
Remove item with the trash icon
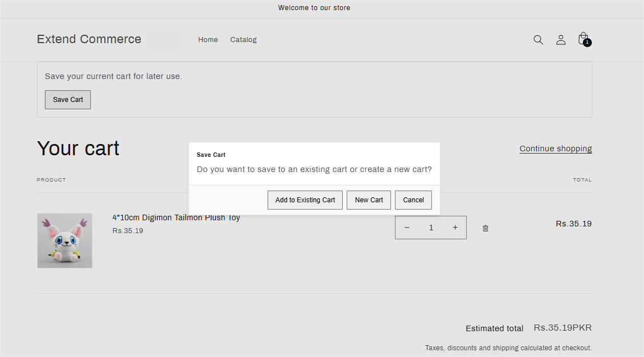coord(485,228)
